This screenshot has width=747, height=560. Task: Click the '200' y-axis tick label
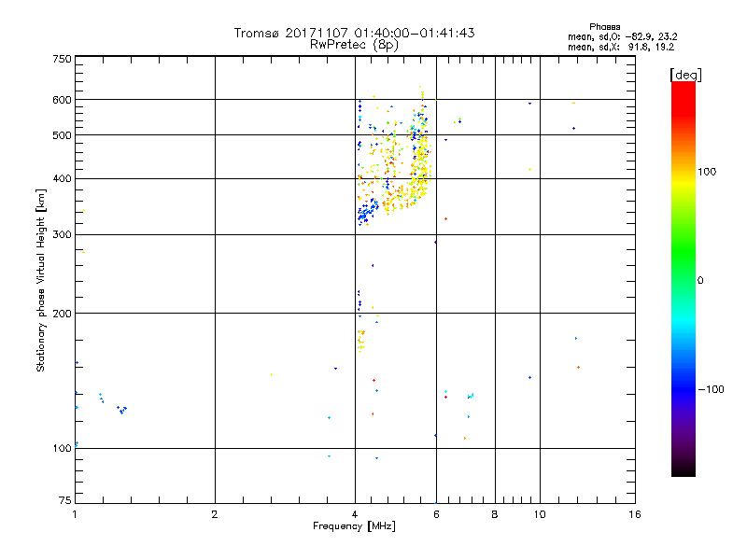click(x=62, y=314)
